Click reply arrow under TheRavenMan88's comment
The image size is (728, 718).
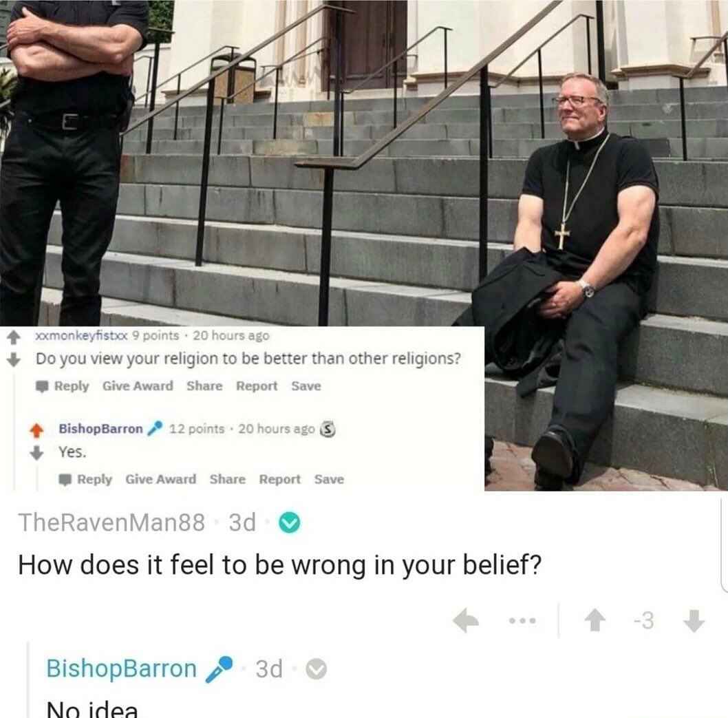(x=466, y=620)
